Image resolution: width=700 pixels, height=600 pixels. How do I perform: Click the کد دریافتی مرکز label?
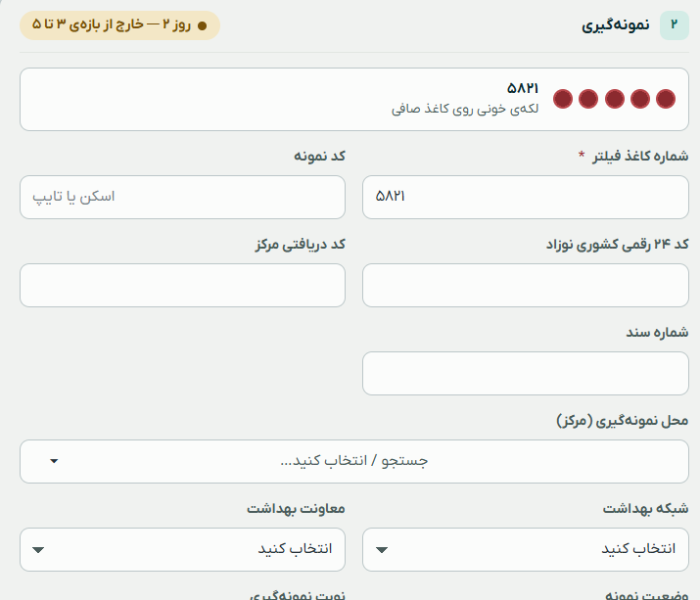[300, 244]
